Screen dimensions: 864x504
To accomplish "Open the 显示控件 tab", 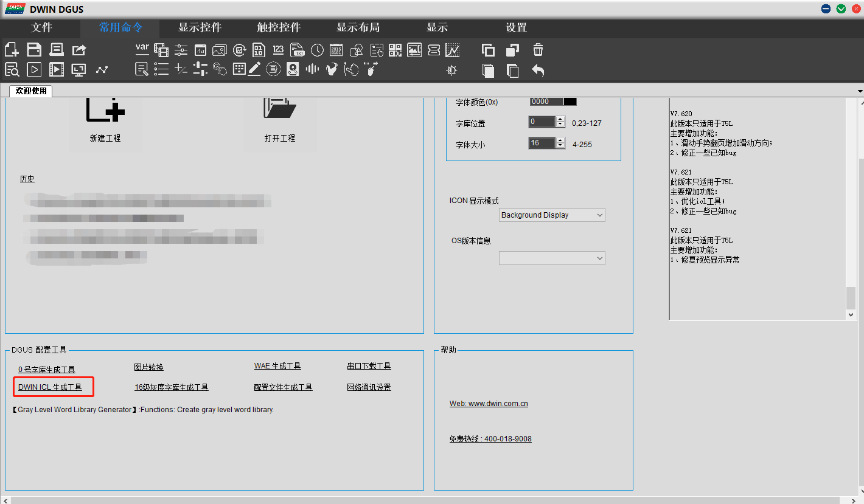I will tap(200, 27).
